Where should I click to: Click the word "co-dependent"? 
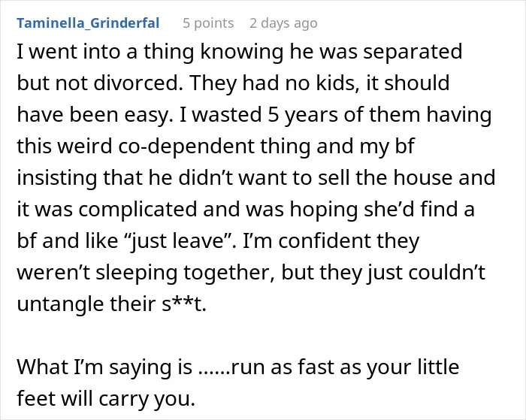186,146
